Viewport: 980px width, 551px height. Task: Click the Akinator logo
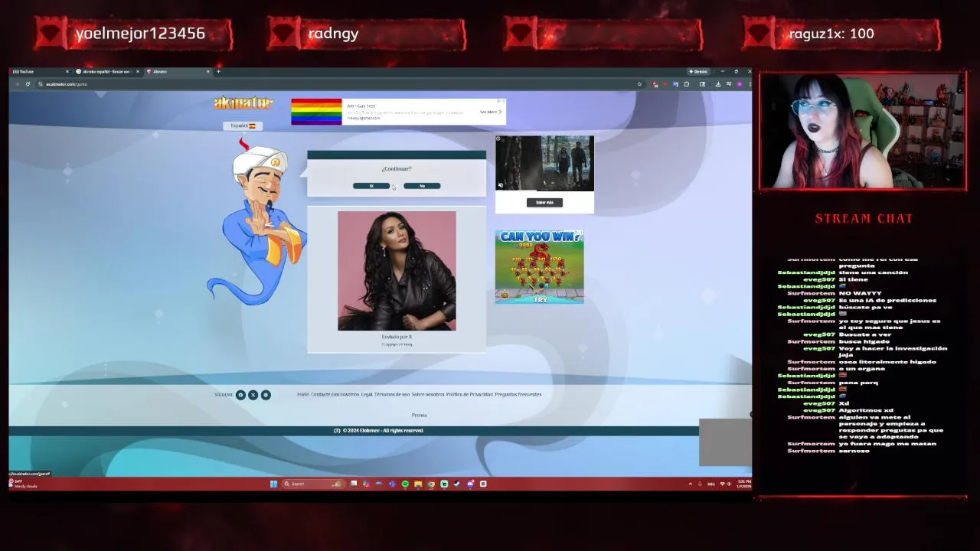click(x=243, y=103)
